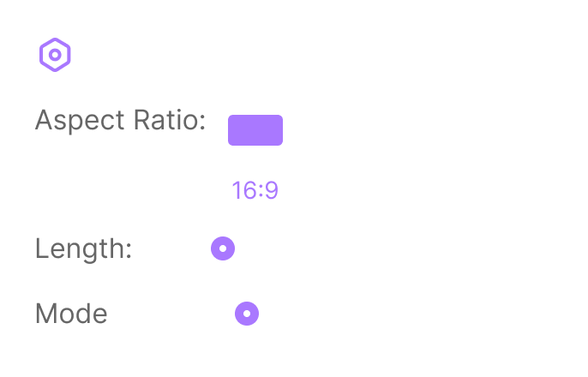Toggle the radio button beside Length
Viewport: 588px width, 377px height.
(223, 249)
